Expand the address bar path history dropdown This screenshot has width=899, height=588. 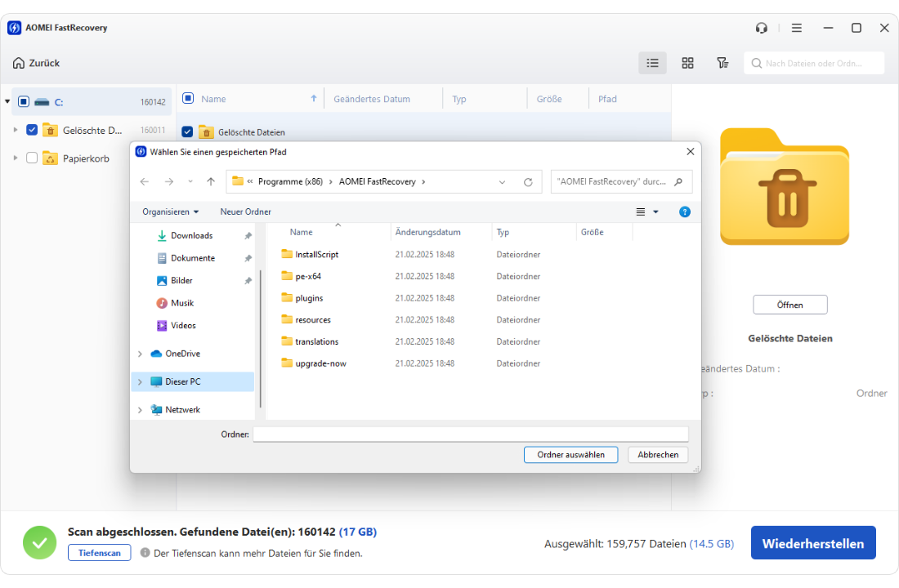pyautogui.click(x=502, y=181)
